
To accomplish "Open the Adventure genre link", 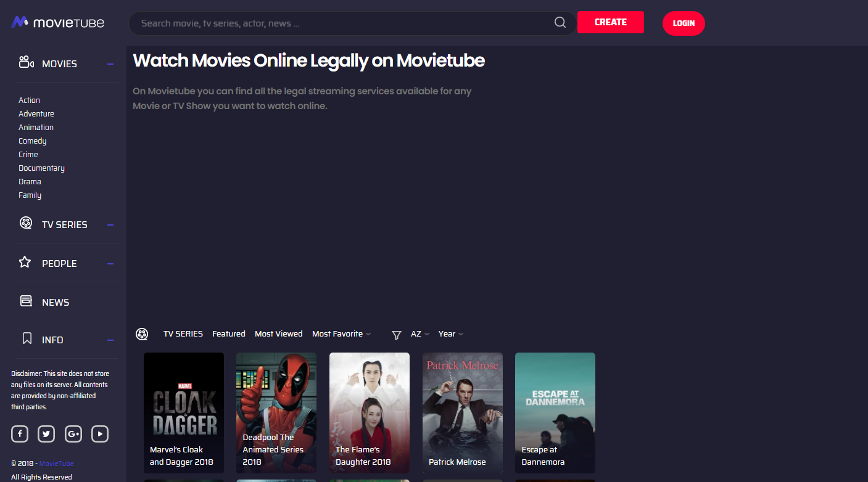I will [x=36, y=113].
